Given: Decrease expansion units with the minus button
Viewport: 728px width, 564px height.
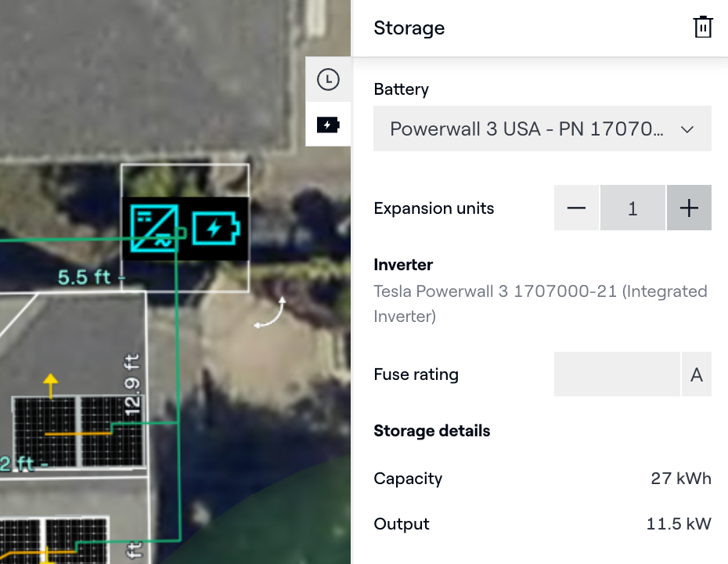Looking at the screenshot, I should [576, 208].
